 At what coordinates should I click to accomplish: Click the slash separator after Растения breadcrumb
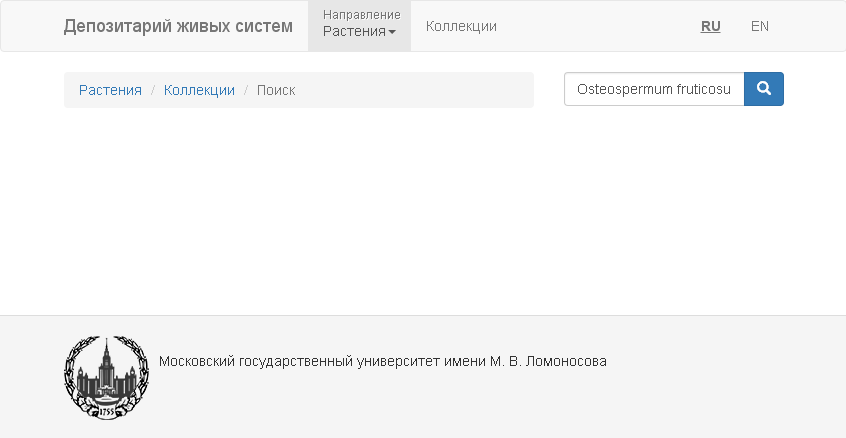coord(153,90)
